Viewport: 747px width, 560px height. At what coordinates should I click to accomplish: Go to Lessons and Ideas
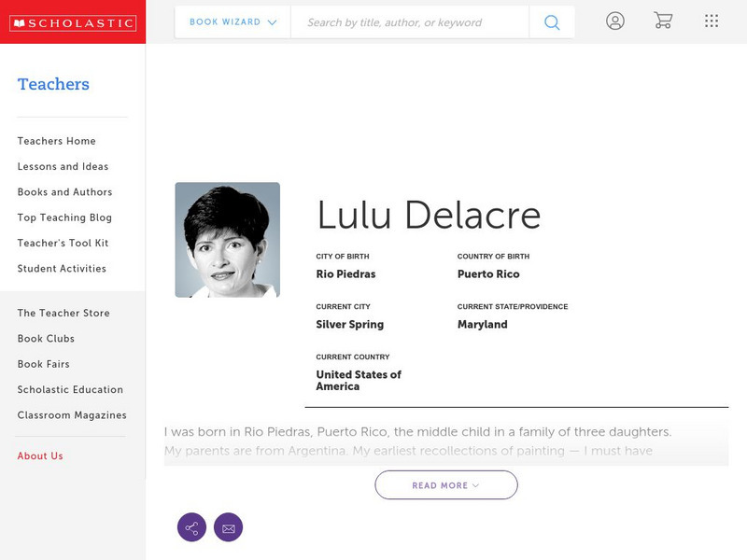tap(63, 166)
